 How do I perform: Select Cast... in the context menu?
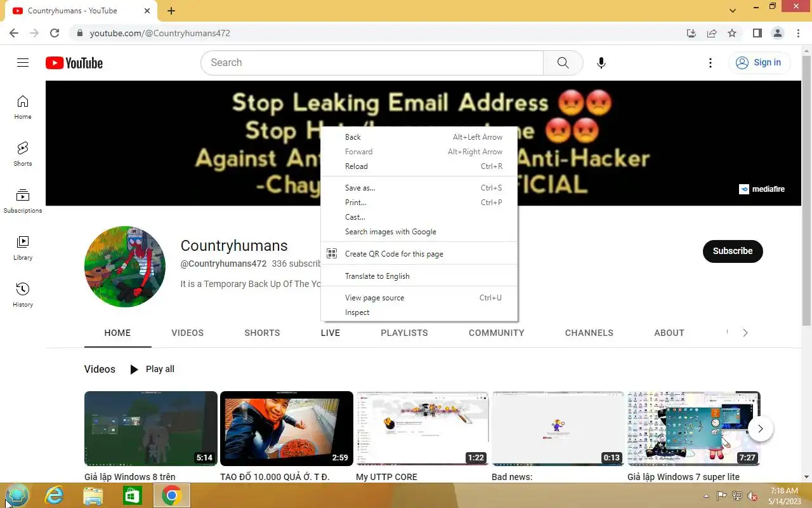click(419, 217)
